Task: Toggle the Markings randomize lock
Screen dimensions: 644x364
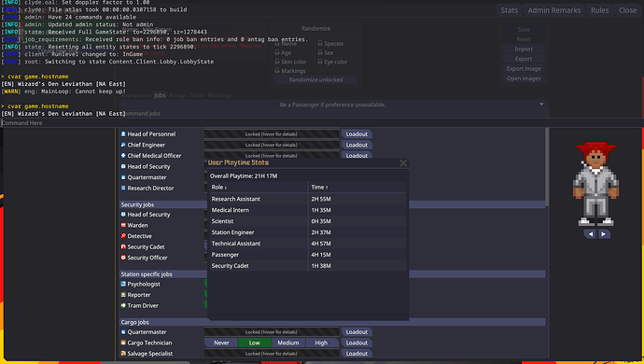Action: [x=277, y=71]
